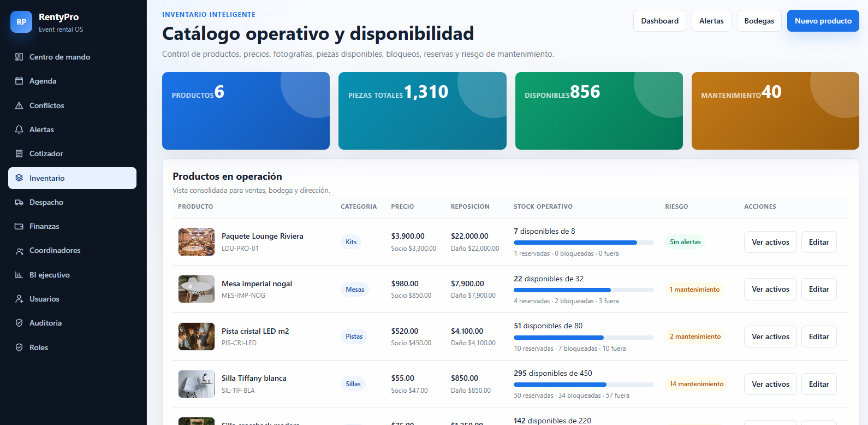Image resolution: width=868 pixels, height=425 pixels.
Task: Open Ver activos for Pista cristal LED m2
Action: [770, 337]
